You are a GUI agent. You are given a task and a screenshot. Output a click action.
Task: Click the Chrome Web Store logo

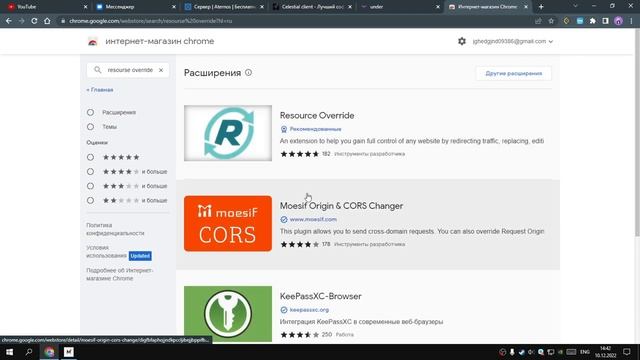[x=93, y=41]
